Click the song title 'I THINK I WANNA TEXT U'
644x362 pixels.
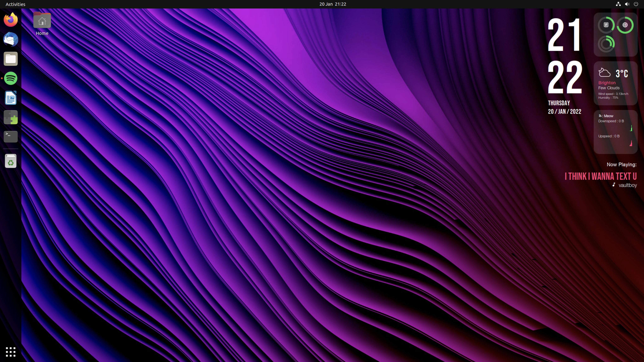coord(601,176)
